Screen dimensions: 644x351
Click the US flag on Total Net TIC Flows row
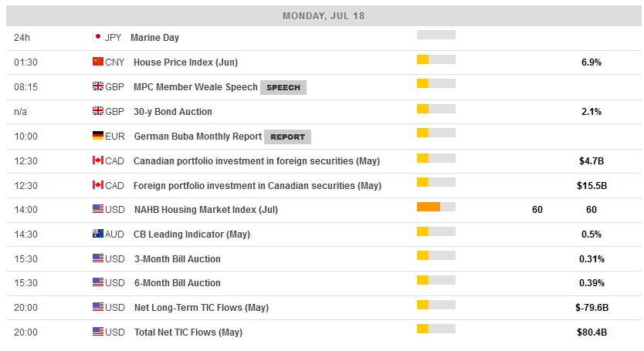[x=97, y=332]
